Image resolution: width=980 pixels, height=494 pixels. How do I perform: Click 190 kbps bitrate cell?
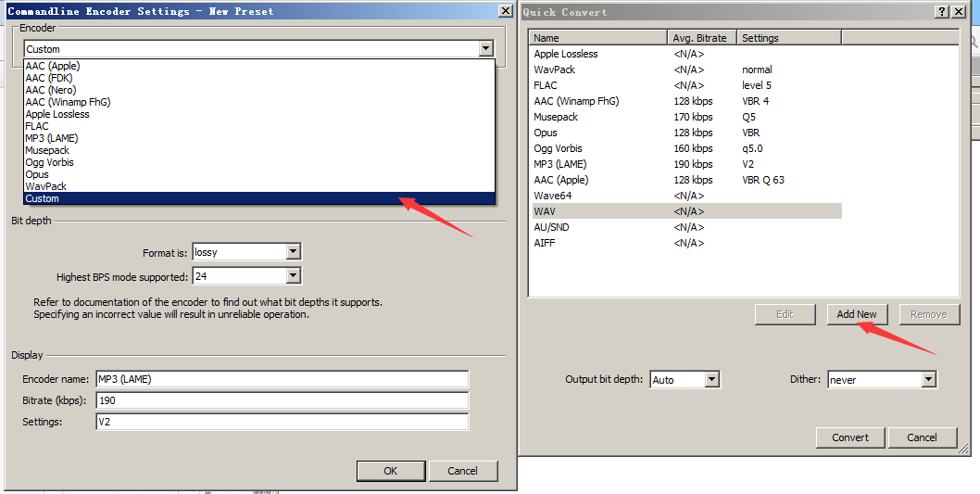tap(693, 164)
